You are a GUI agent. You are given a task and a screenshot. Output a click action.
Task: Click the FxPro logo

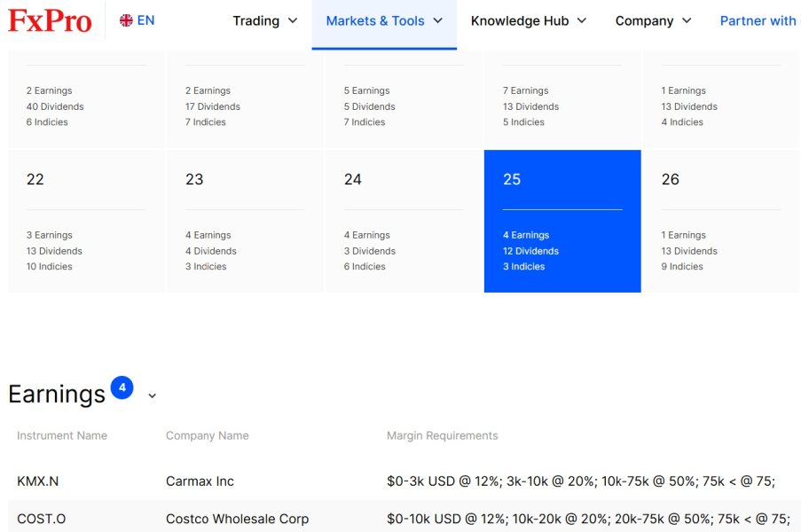pyautogui.click(x=50, y=21)
